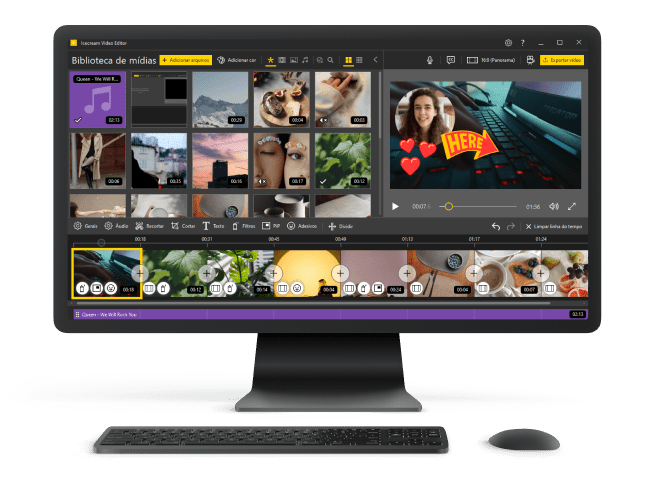Add transition after the 00:24 pink clip
Viewport: 655px width, 480px height.
tap(407, 273)
